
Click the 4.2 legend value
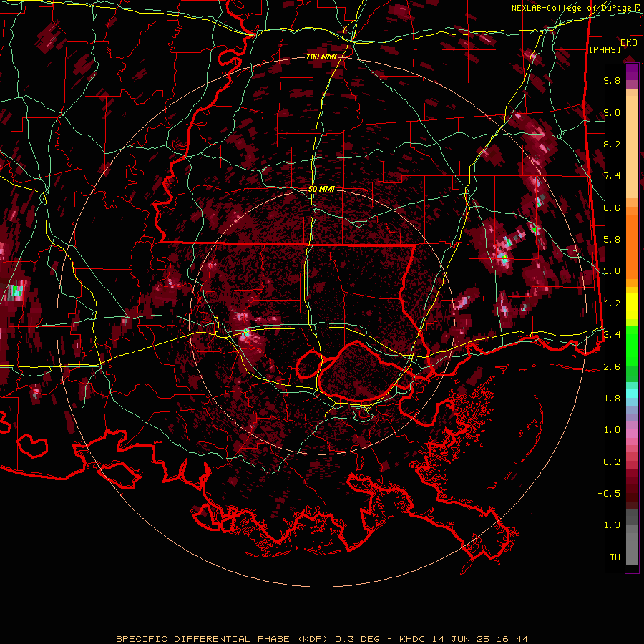pos(612,303)
